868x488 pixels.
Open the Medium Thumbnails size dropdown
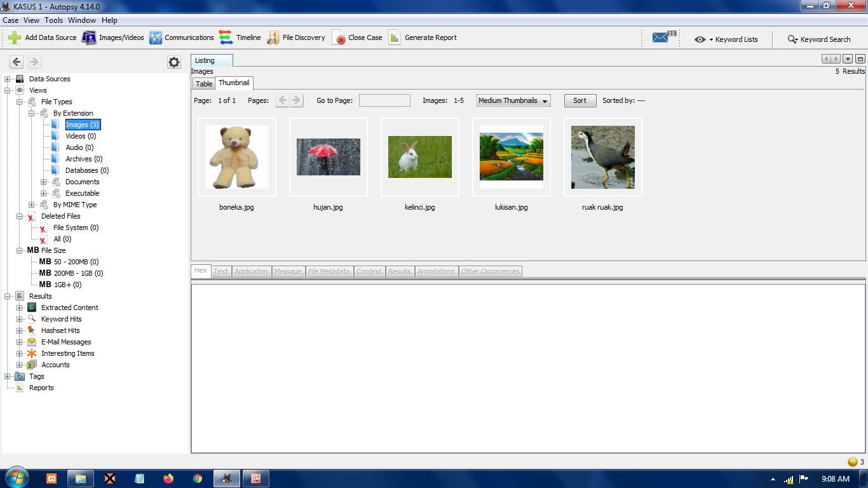pos(513,100)
